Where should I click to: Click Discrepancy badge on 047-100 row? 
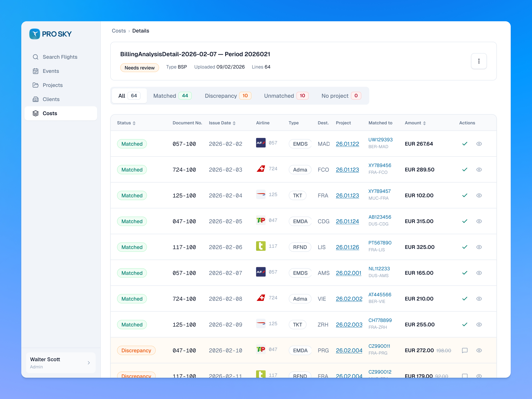(136, 350)
